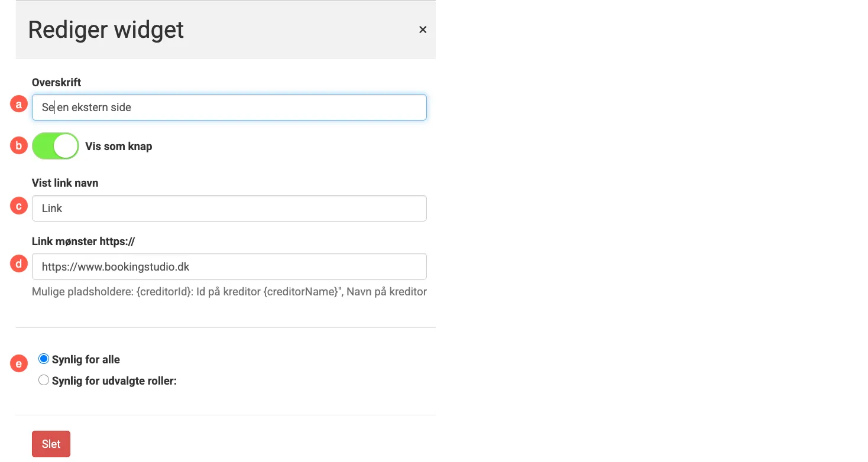The height and width of the screenshot is (462, 868).
Task: Click the red marker badge labeled 'b'
Action: tap(18, 145)
